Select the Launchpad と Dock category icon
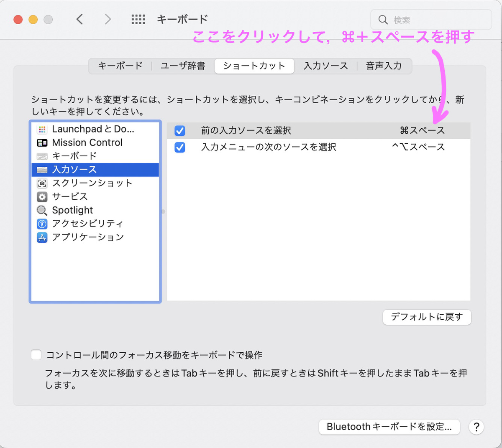This screenshot has width=502, height=448. 42,129
